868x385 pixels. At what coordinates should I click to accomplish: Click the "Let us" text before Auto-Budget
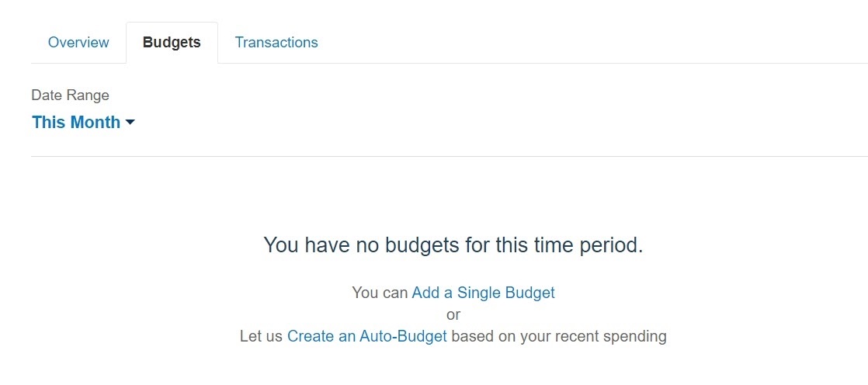tap(261, 336)
